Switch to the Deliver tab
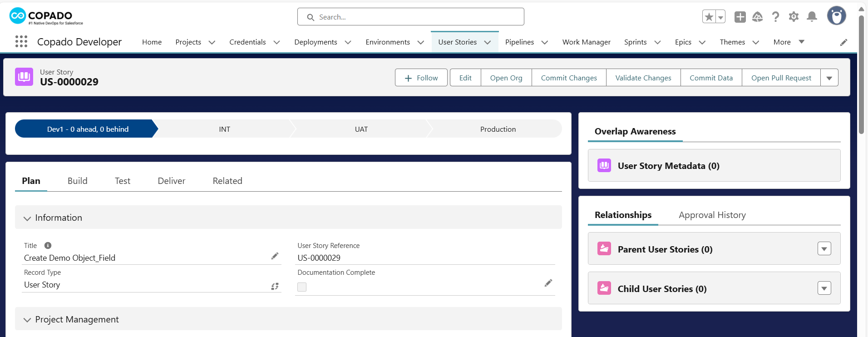Viewport: 868px width, 337px height. point(172,181)
